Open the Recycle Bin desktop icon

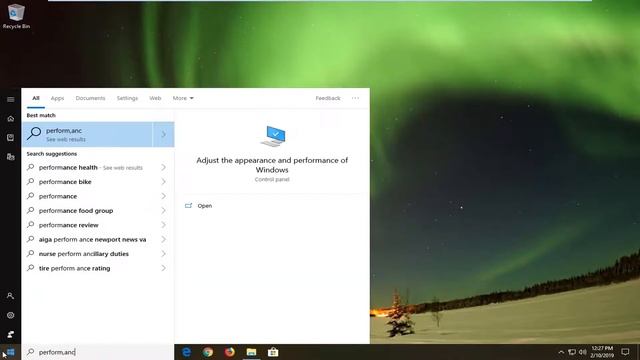(x=16, y=16)
